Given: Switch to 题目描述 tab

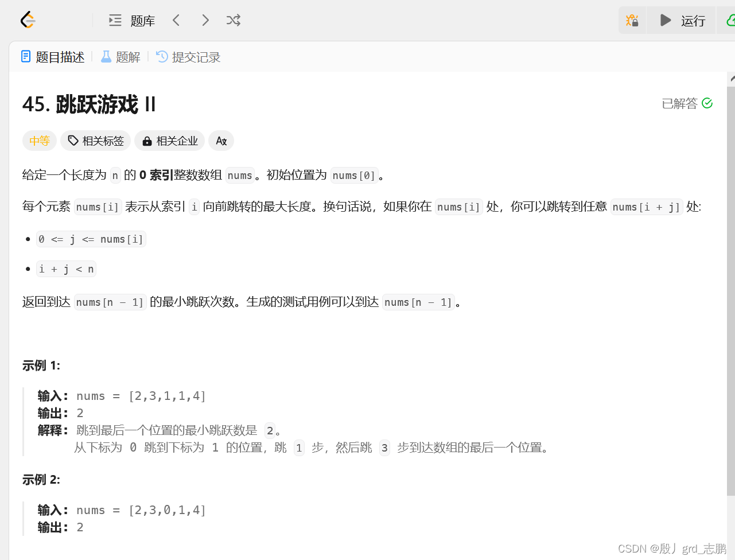Looking at the screenshot, I should (x=53, y=57).
